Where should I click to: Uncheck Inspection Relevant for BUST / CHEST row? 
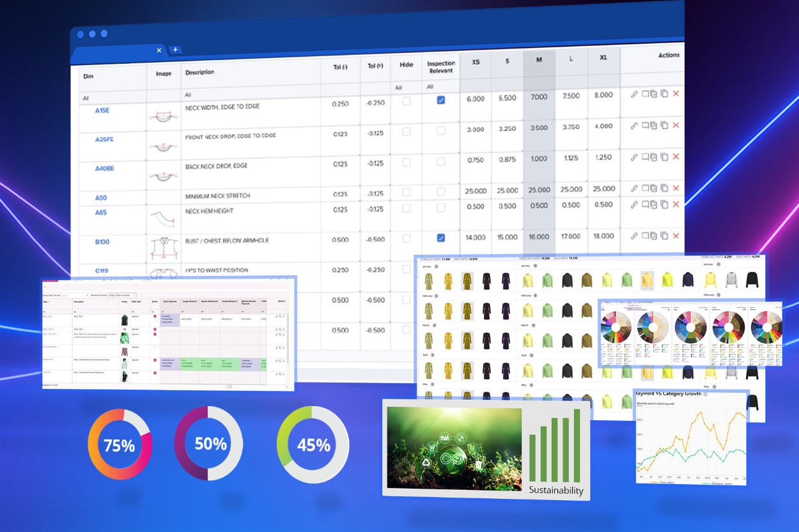pyautogui.click(x=440, y=238)
